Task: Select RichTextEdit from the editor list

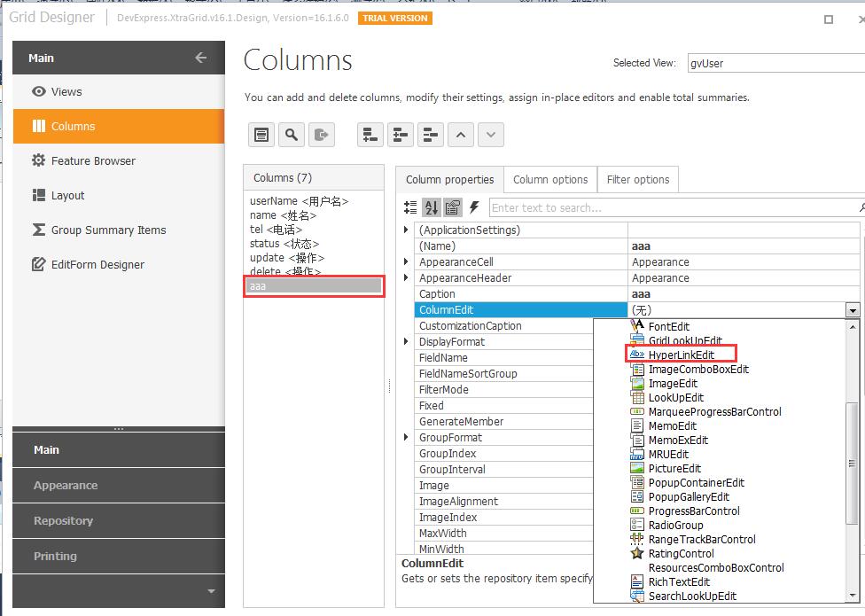Action: [679, 581]
